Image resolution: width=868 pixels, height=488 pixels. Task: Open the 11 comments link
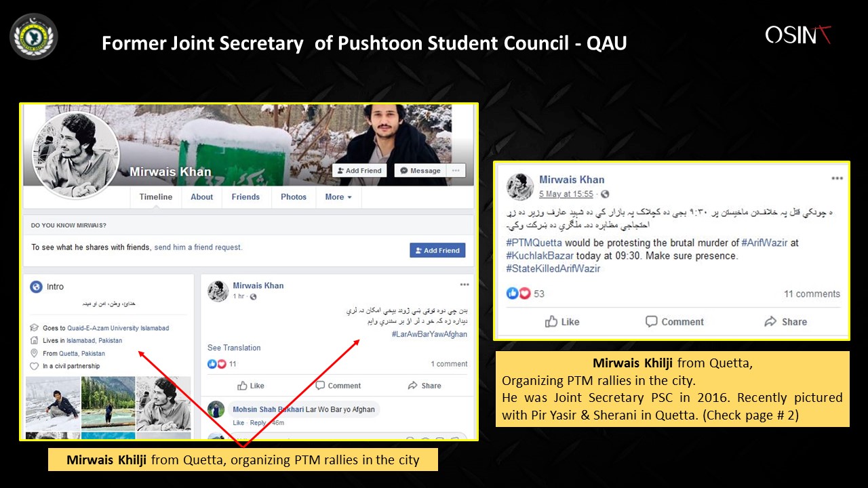(812, 293)
